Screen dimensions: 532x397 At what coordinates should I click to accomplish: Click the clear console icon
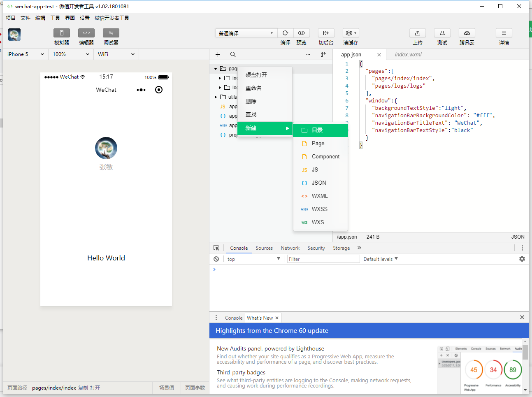(216, 259)
